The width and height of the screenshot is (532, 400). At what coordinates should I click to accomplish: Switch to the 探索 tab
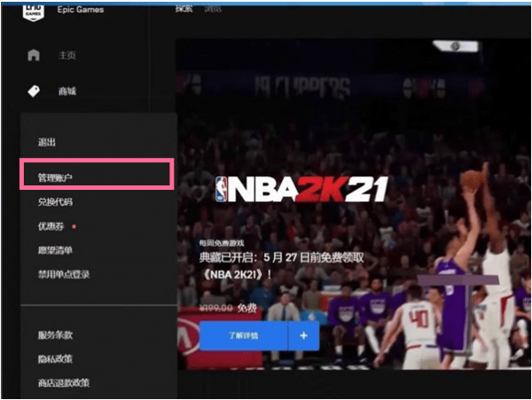[x=184, y=9]
